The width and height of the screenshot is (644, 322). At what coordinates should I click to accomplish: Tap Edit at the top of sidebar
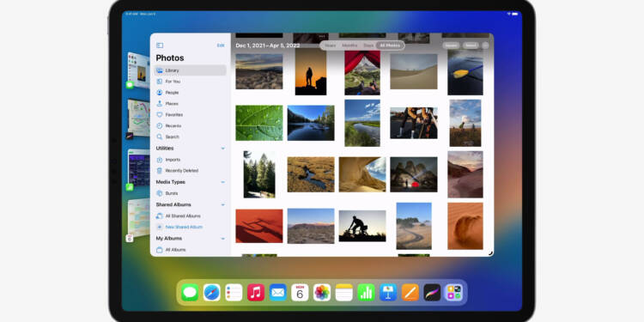pos(221,46)
